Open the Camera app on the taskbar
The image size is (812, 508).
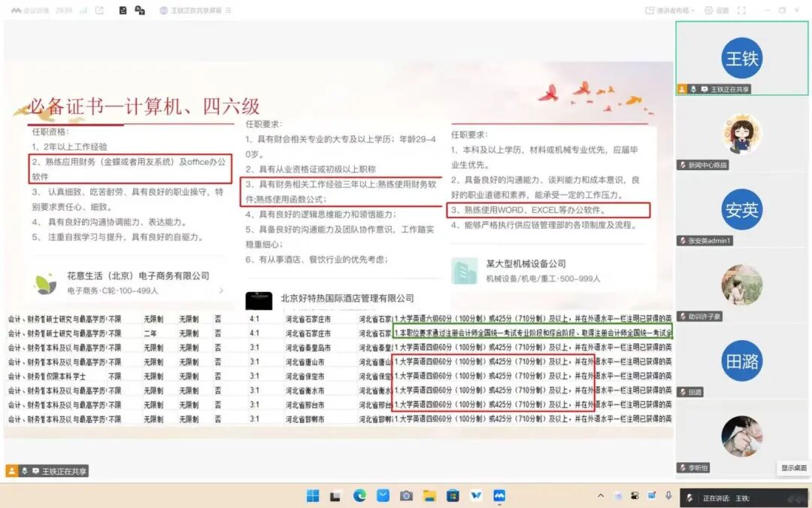coord(407,496)
